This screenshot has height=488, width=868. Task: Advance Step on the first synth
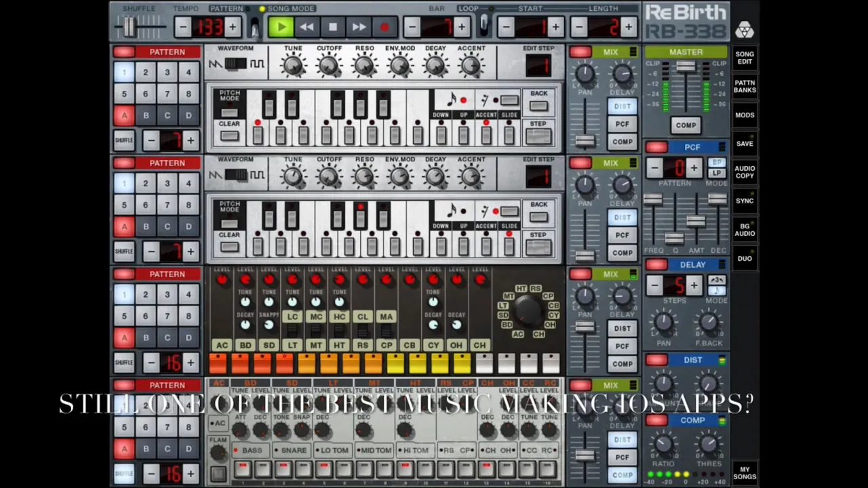[538, 136]
